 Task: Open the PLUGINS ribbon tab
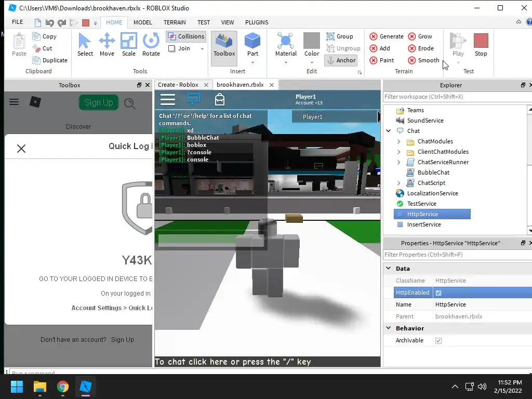(x=257, y=22)
